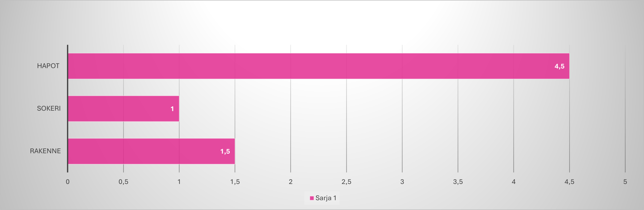Image resolution: width=644 pixels, height=210 pixels.
Task: Click the 3,5 tick label on the horizontal axis
Action: tap(458, 182)
